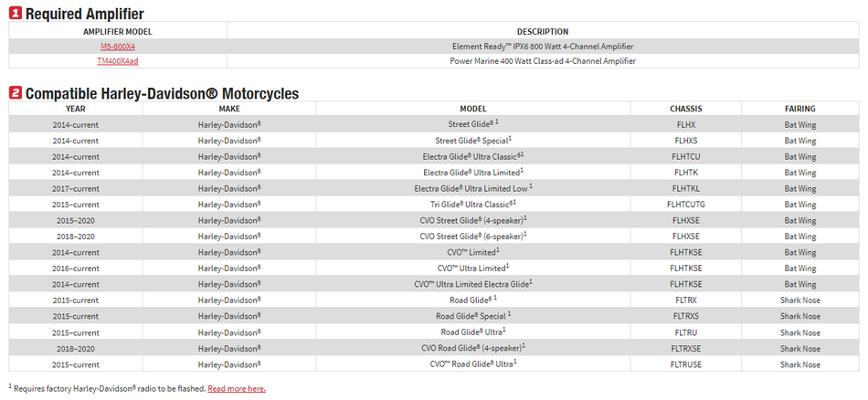868x400 pixels.
Task: Click the Shark Nose cell in FLTRX row
Action: coord(799,300)
